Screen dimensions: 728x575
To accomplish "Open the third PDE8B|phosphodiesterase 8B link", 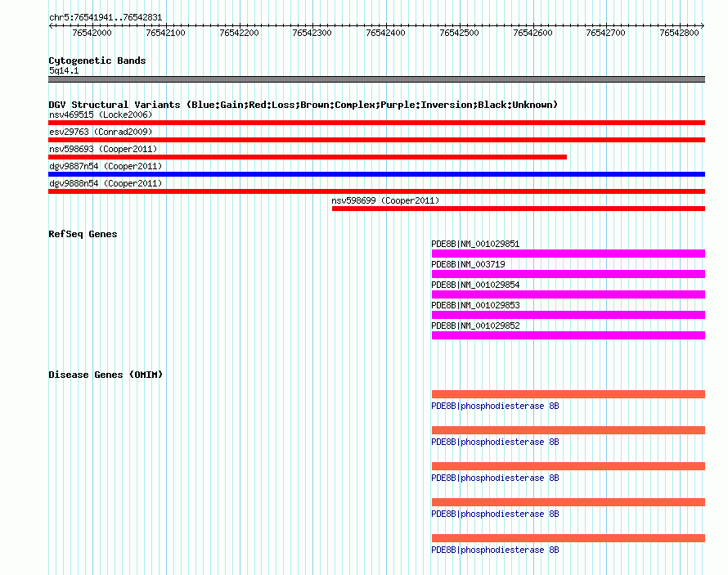I will 495,478.
